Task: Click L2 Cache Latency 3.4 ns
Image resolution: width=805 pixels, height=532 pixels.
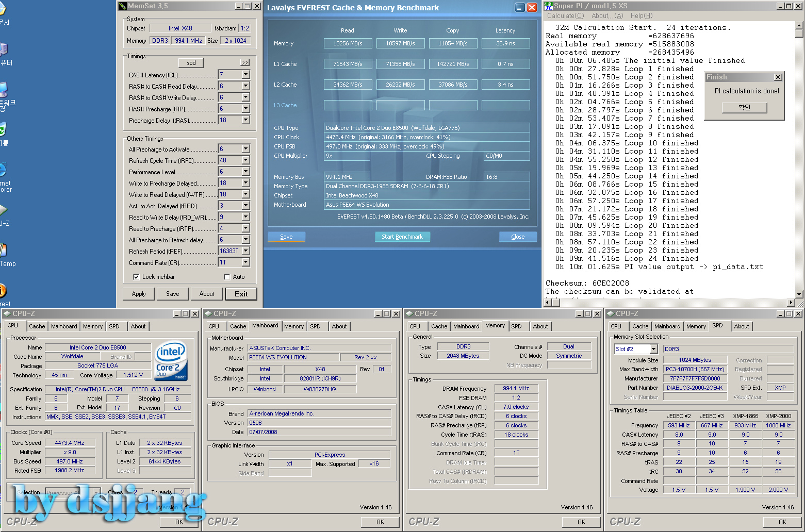Action: pos(506,85)
